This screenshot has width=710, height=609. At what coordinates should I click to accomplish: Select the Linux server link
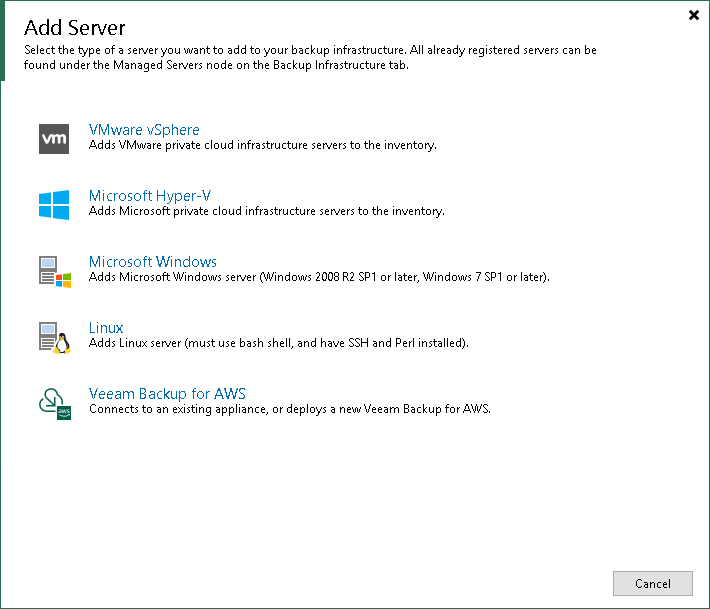(106, 328)
